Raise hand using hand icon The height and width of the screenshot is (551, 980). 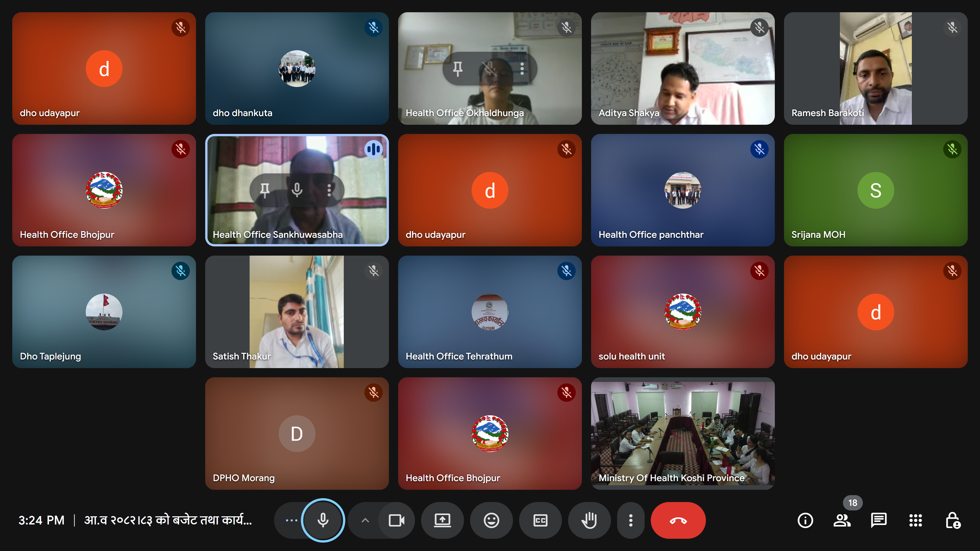tap(589, 520)
